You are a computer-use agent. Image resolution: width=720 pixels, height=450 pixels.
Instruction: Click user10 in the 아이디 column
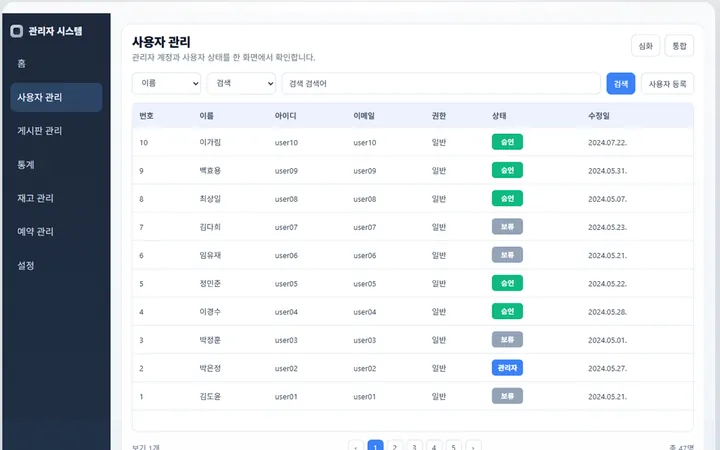tap(287, 143)
